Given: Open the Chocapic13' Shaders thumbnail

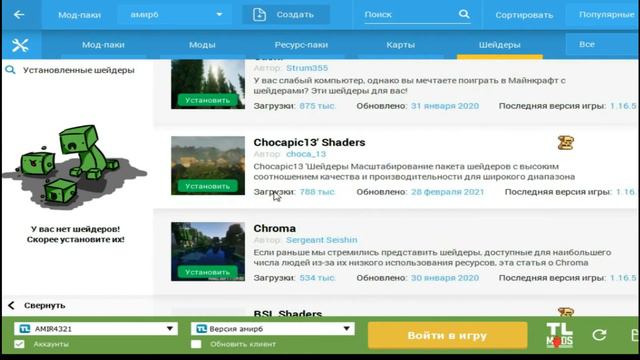Looking at the screenshot, I should (x=208, y=165).
